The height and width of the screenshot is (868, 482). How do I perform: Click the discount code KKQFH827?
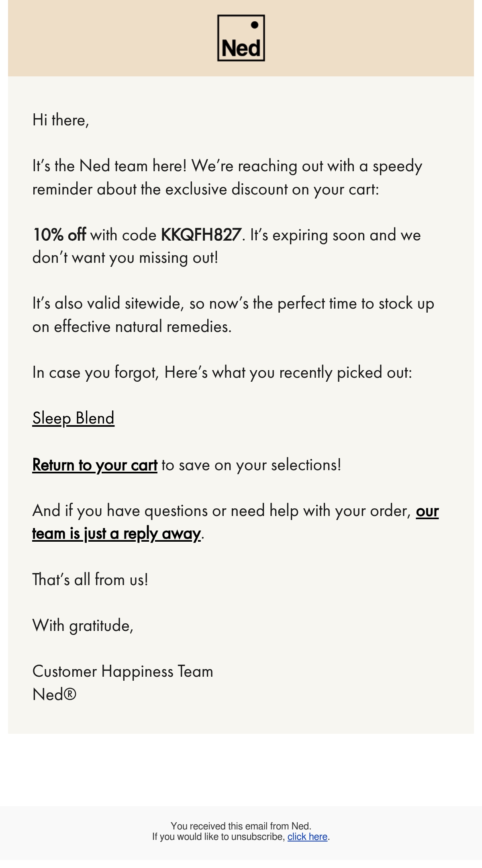(201, 235)
